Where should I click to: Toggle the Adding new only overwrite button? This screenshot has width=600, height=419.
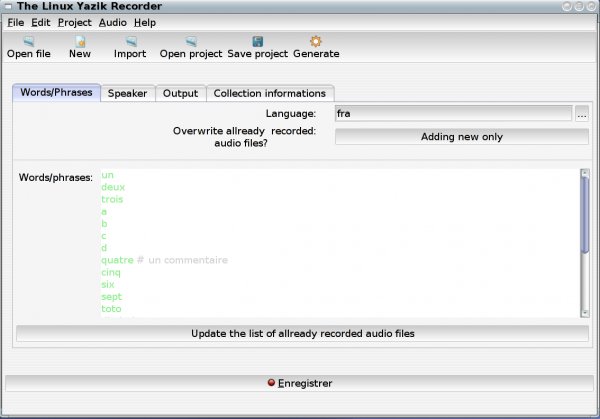click(x=462, y=137)
